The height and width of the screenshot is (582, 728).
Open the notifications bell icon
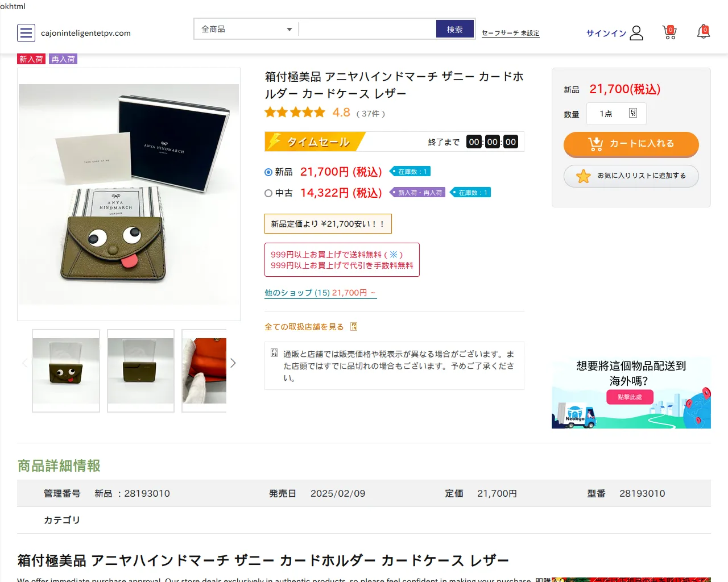pyautogui.click(x=704, y=32)
